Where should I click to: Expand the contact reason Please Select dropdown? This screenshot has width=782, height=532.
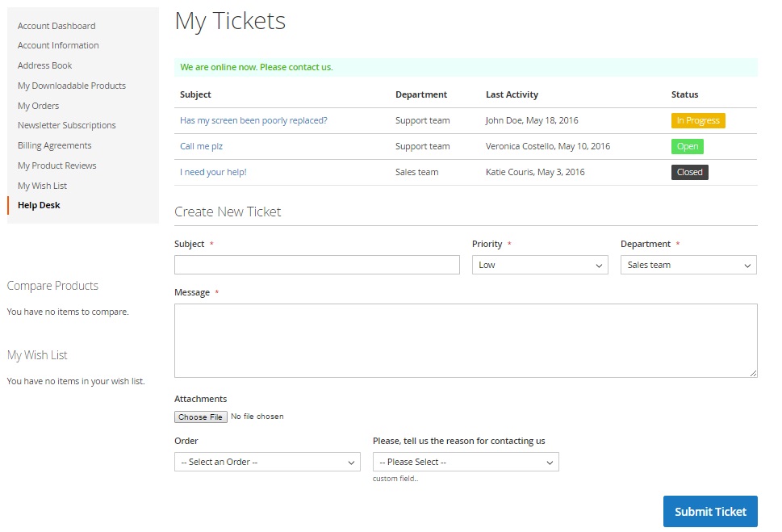[466, 462]
